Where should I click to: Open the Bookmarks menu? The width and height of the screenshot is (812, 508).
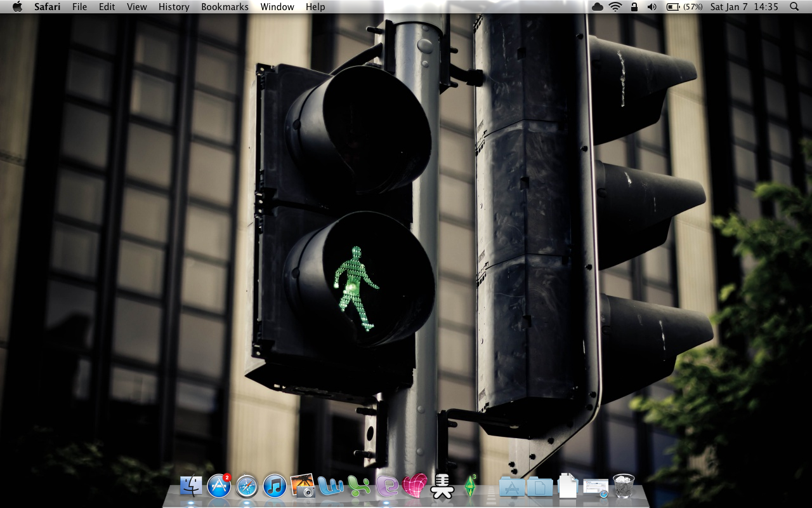point(225,7)
